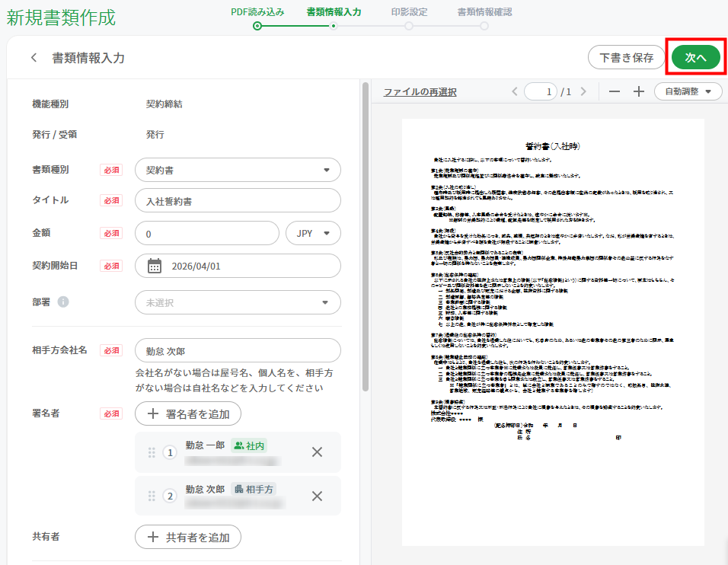
Task: Click the 契約開始日 date field 2026/04/01
Action: pyautogui.click(x=238, y=266)
